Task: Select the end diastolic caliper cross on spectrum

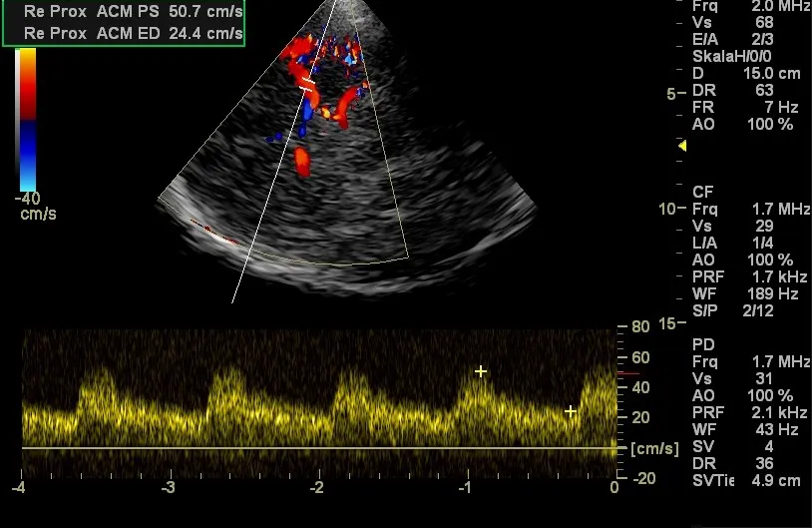Action: [x=571, y=411]
